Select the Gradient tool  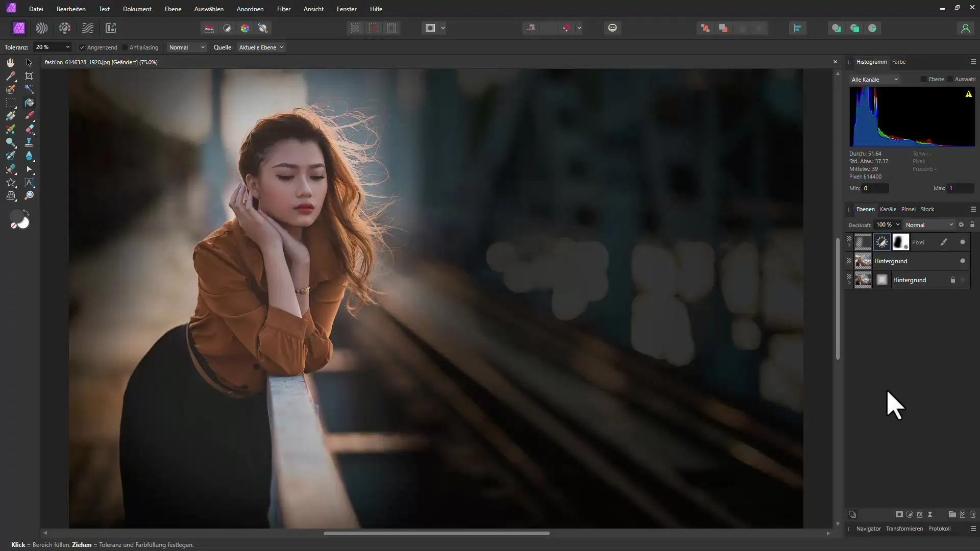pos(10,116)
